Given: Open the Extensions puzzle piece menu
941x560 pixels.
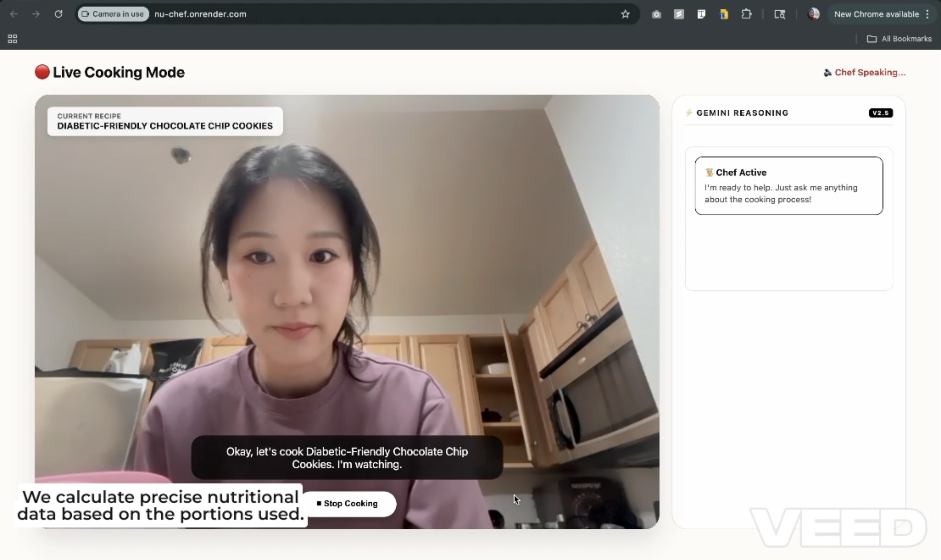Looking at the screenshot, I should coord(746,14).
